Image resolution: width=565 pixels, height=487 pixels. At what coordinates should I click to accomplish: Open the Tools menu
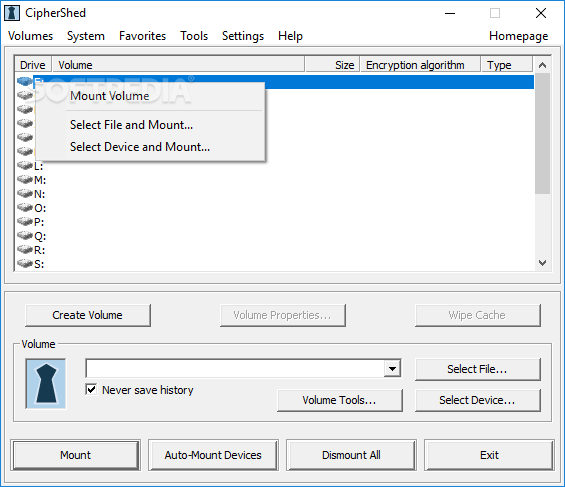coord(194,36)
